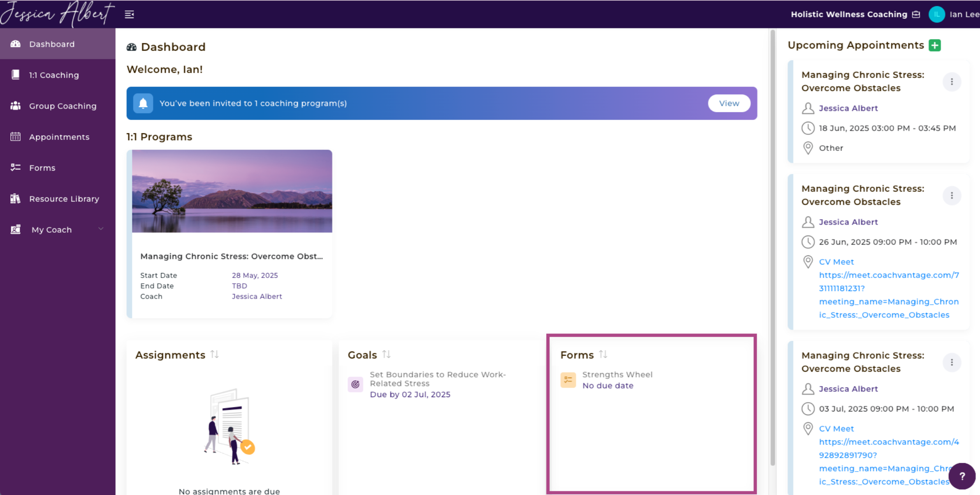
Task: Click the Group Coaching people icon
Action: [x=16, y=106]
